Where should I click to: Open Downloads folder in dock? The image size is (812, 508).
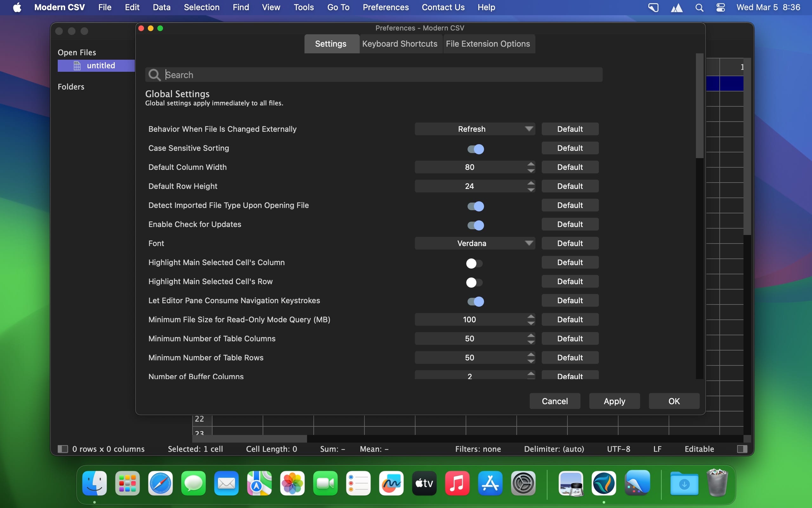coord(684,483)
